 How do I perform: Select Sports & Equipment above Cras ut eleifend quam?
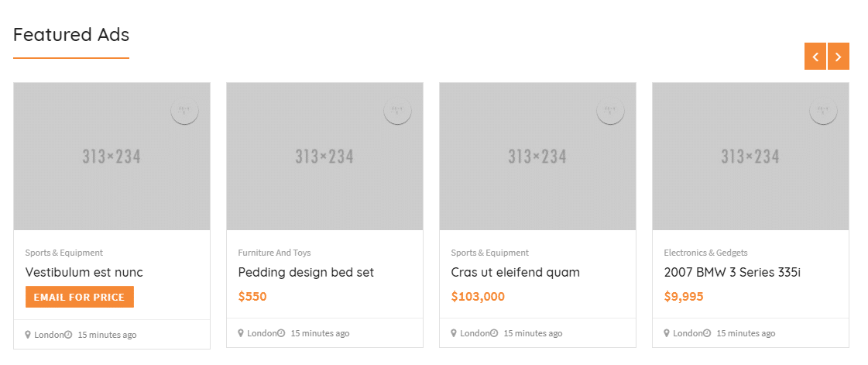tap(489, 253)
